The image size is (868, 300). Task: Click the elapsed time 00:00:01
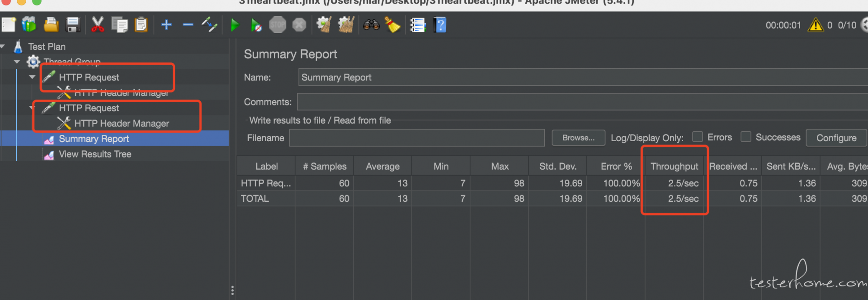point(783,25)
